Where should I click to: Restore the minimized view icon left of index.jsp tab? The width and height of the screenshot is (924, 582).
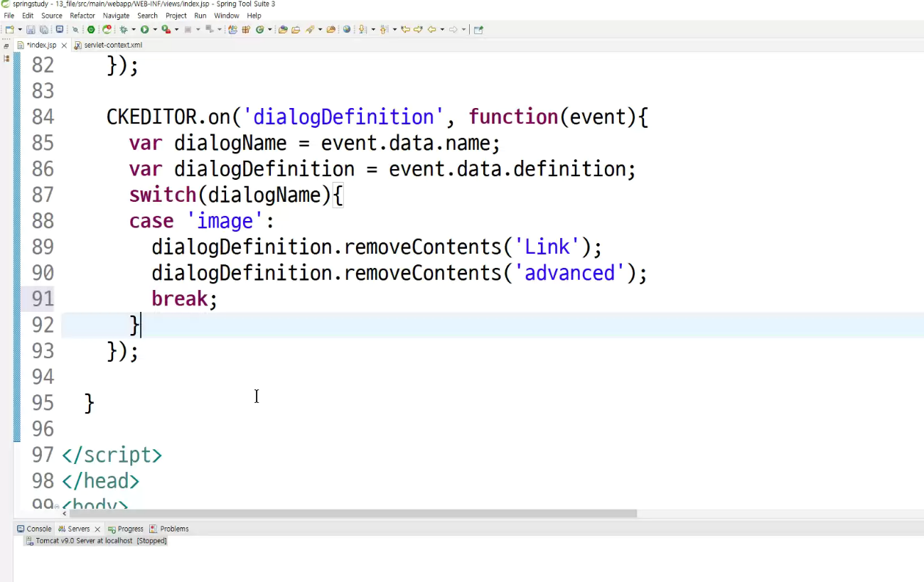[6, 45]
